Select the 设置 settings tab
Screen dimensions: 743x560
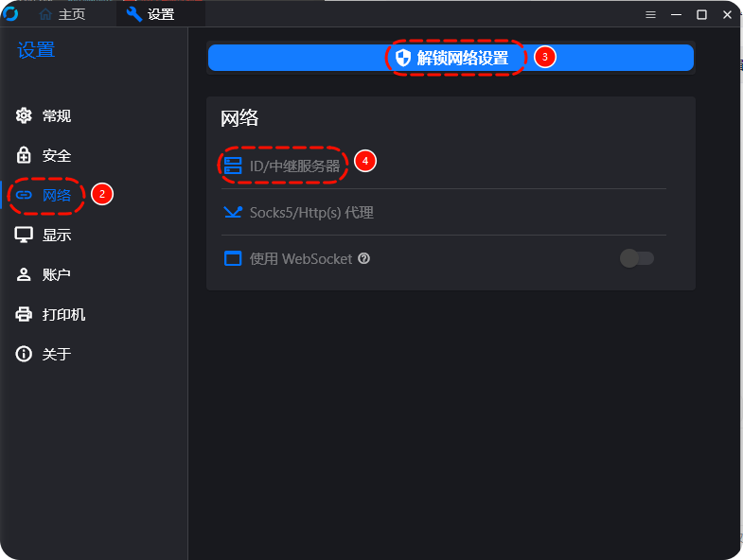[x=150, y=14]
